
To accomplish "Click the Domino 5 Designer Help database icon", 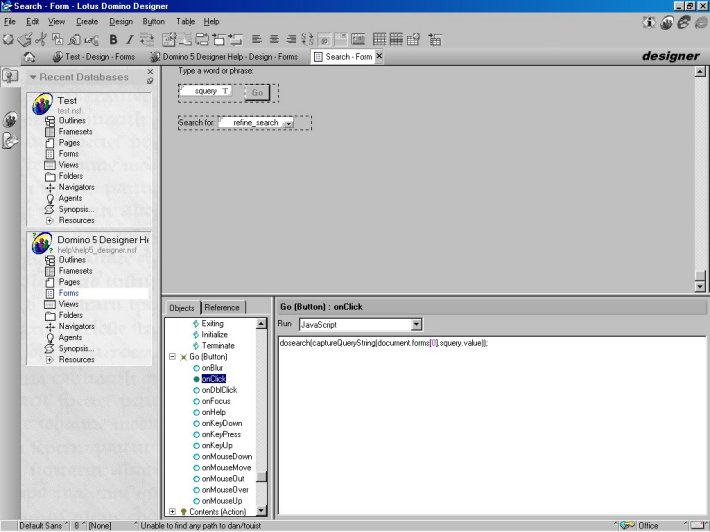I will tap(42, 243).
